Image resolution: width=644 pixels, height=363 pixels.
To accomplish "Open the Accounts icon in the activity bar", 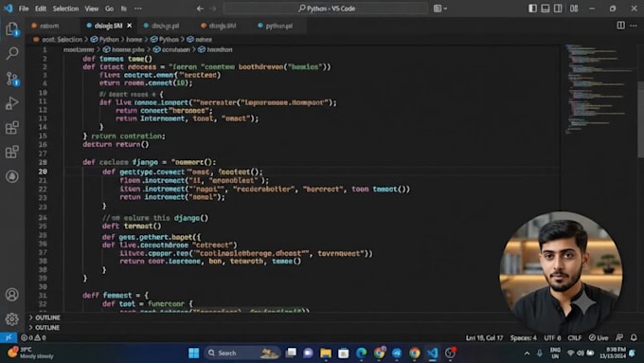I will click(x=12, y=295).
